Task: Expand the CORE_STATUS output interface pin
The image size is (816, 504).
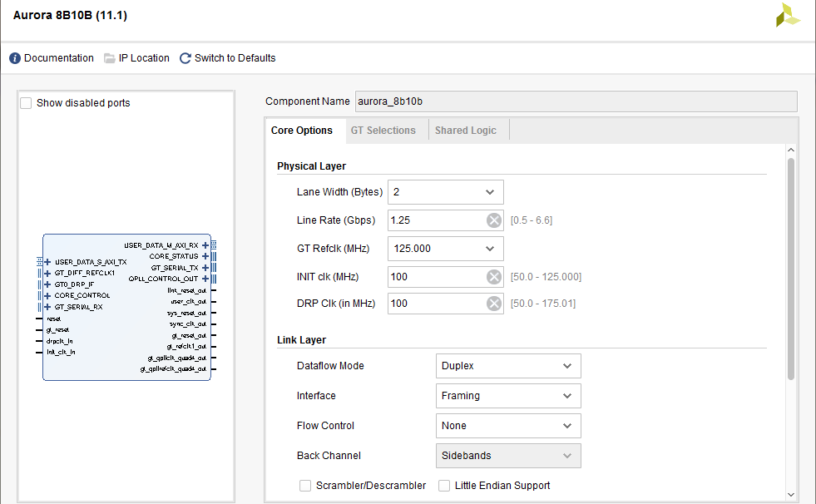Action: click(x=205, y=256)
